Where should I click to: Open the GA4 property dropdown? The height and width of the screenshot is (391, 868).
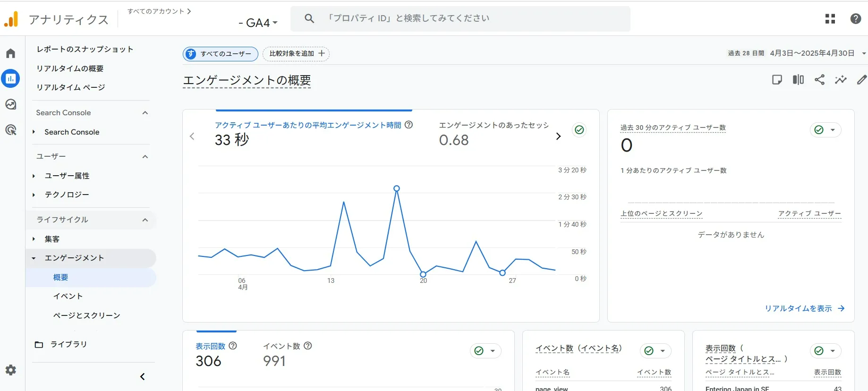pos(258,22)
